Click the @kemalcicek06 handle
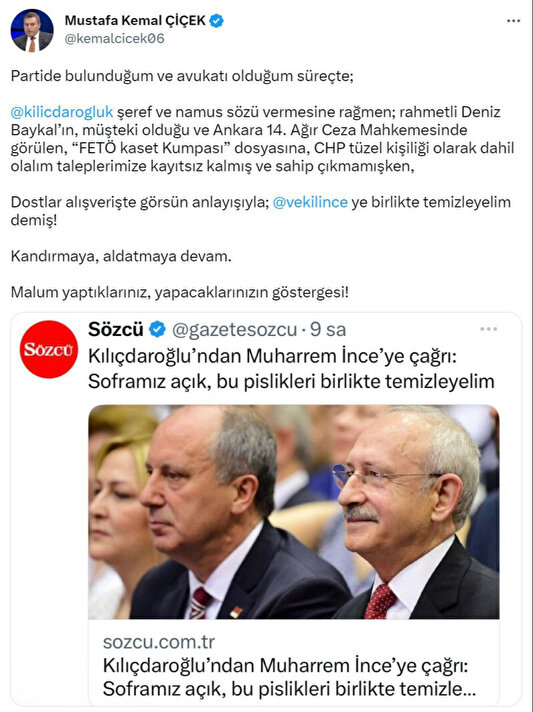533x712 pixels. pos(114,39)
